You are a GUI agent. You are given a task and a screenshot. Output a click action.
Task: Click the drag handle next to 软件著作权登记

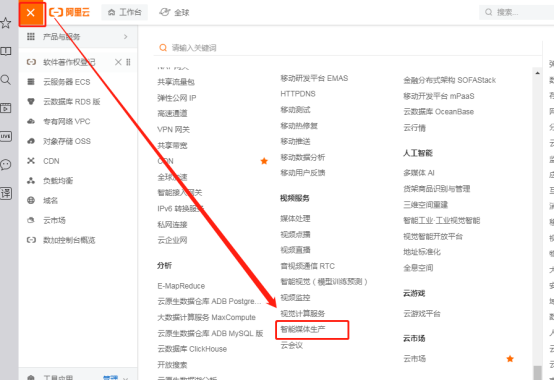pyautogui.click(x=128, y=62)
